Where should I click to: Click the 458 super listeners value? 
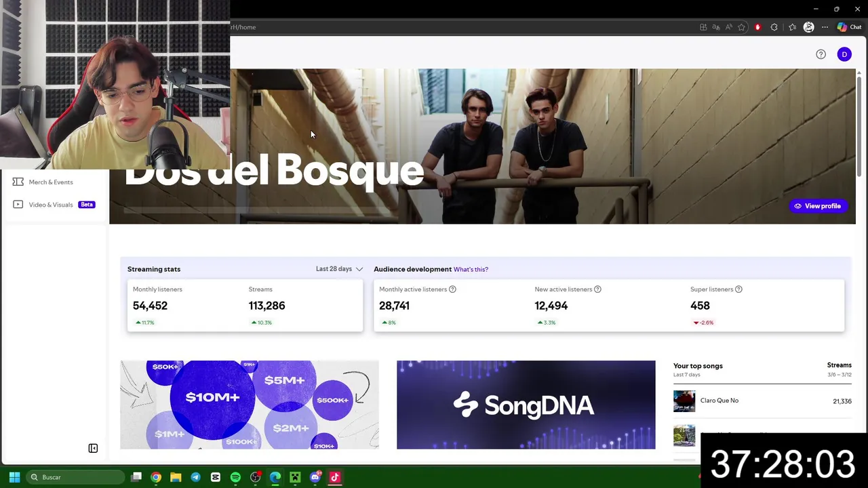[700, 306]
